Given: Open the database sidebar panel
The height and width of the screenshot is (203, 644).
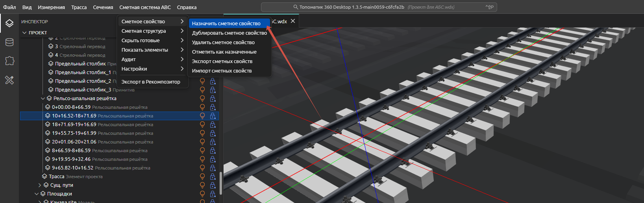Looking at the screenshot, I should (x=9, y=42).
